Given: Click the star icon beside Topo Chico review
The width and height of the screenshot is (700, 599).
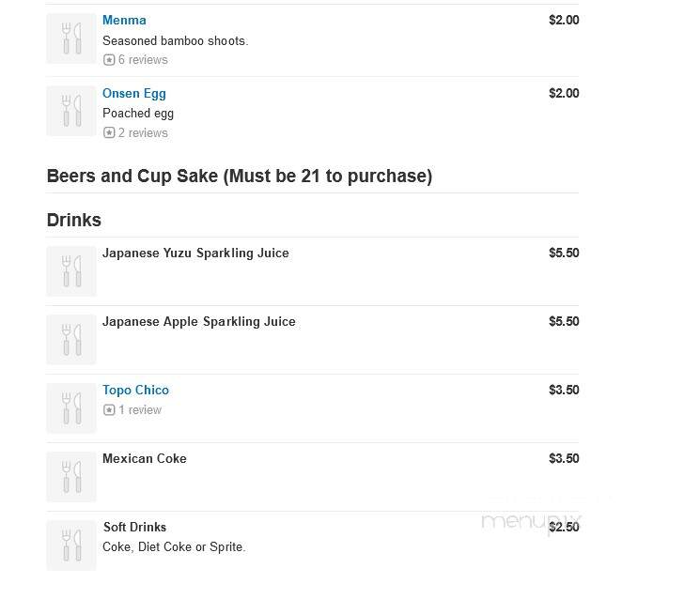Looking at the screenshot, I should click(x=109, y=410).
